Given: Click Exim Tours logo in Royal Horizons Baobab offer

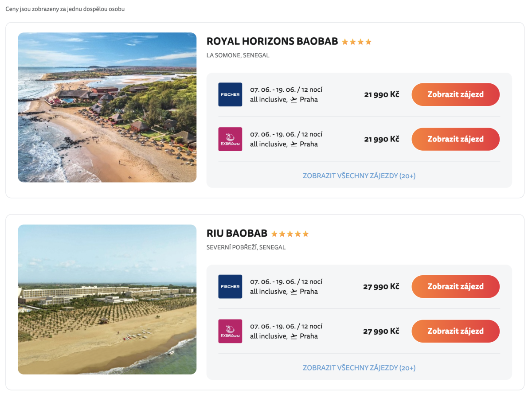Looking at the screenshot, I should click(x=230, y=139).
